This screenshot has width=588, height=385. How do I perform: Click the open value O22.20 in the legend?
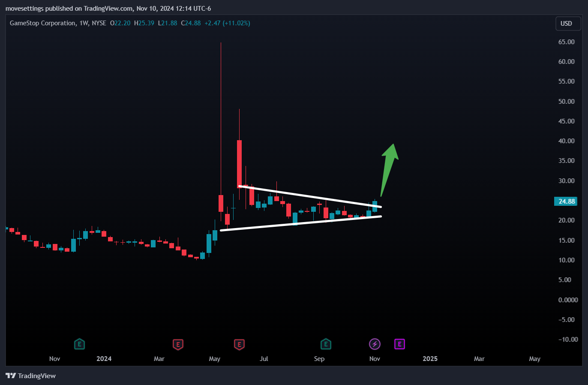click(x=120, y=23)
